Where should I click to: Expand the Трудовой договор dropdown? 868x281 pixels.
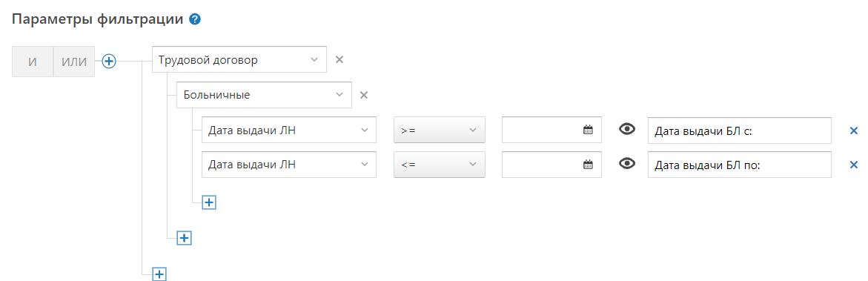click(239, 60)
